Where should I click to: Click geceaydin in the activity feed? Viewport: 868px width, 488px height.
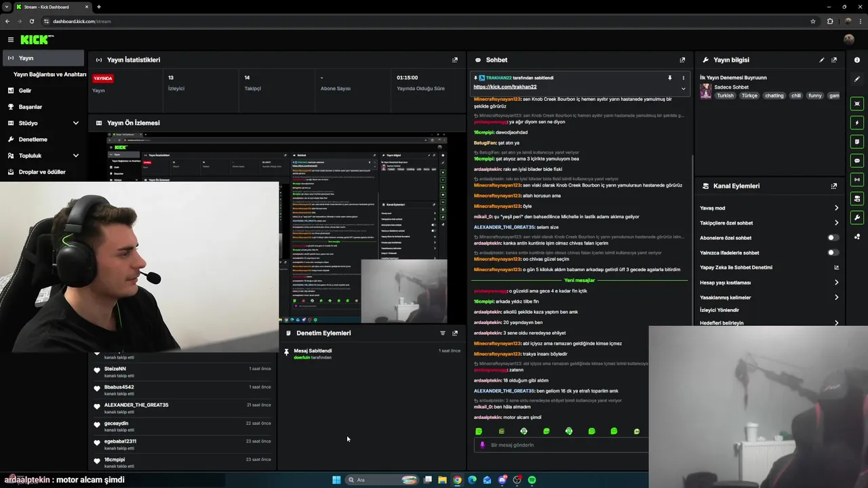pyautogui.click(x=116, y=424)
